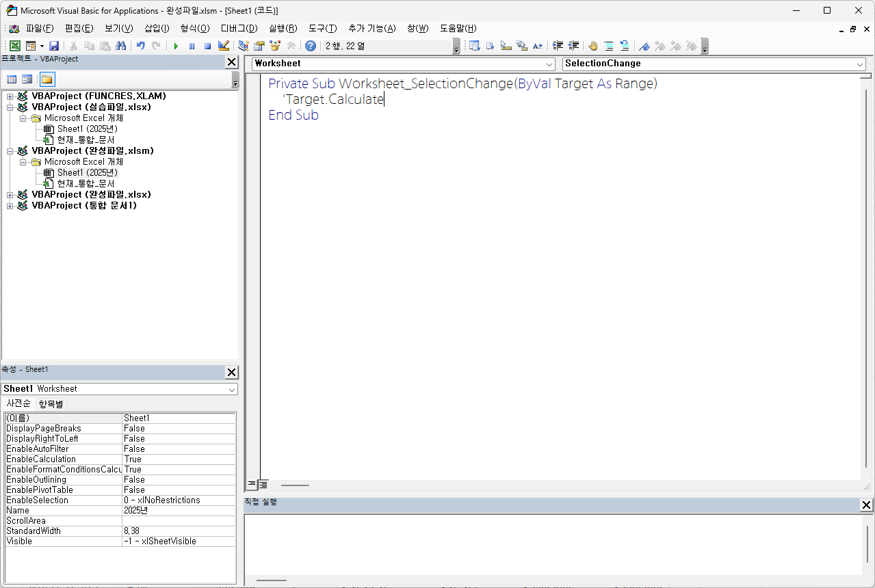The height and width of the screenshot is (588, 875).
Task: Close the 속성 - Sheet1 pane
Action: (231, 372)
